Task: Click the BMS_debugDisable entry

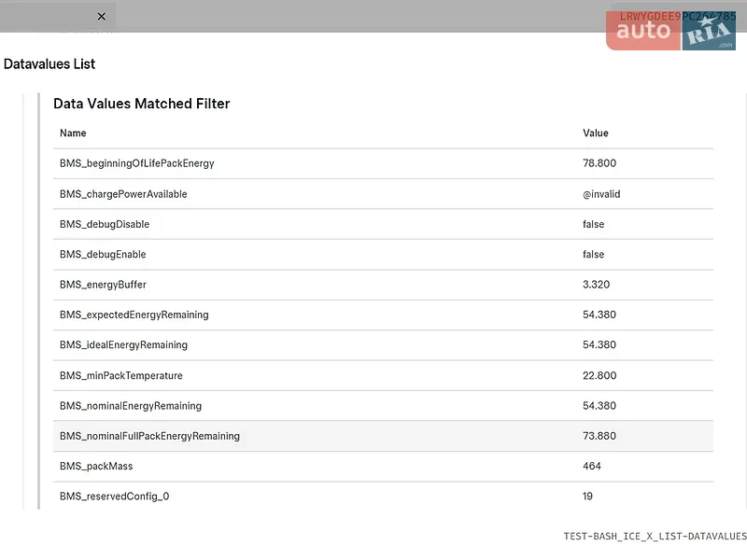Action: [x=383, y=224]
